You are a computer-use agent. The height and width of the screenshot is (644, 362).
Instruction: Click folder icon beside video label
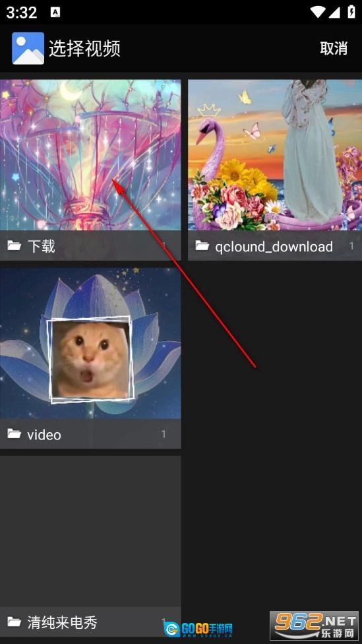15,434
